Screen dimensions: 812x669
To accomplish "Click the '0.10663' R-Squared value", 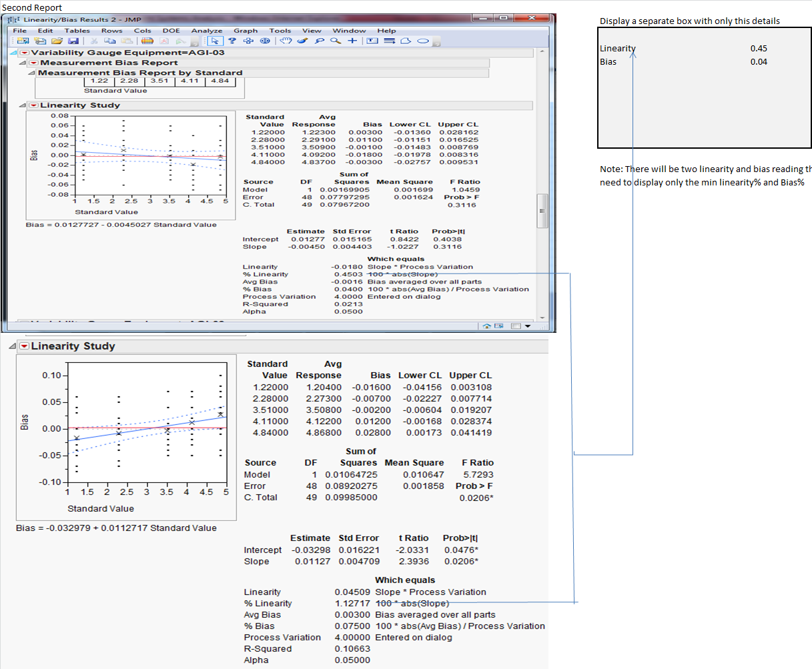I will (353, 649).
